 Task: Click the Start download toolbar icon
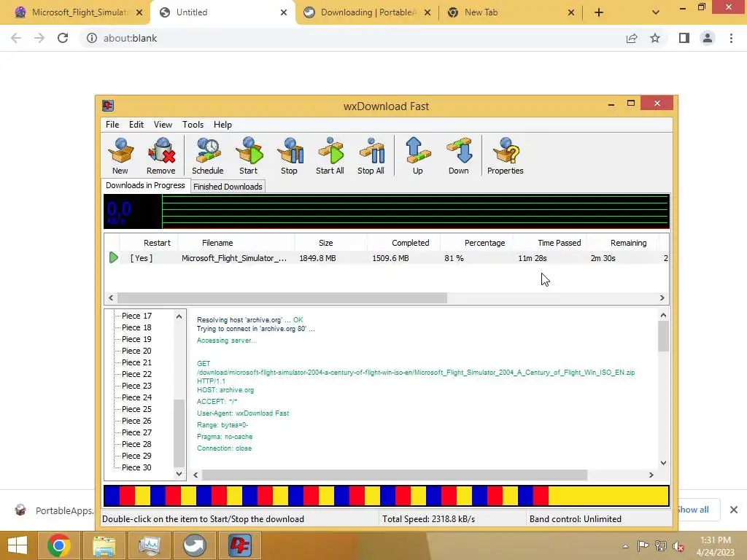pos(248,156)
